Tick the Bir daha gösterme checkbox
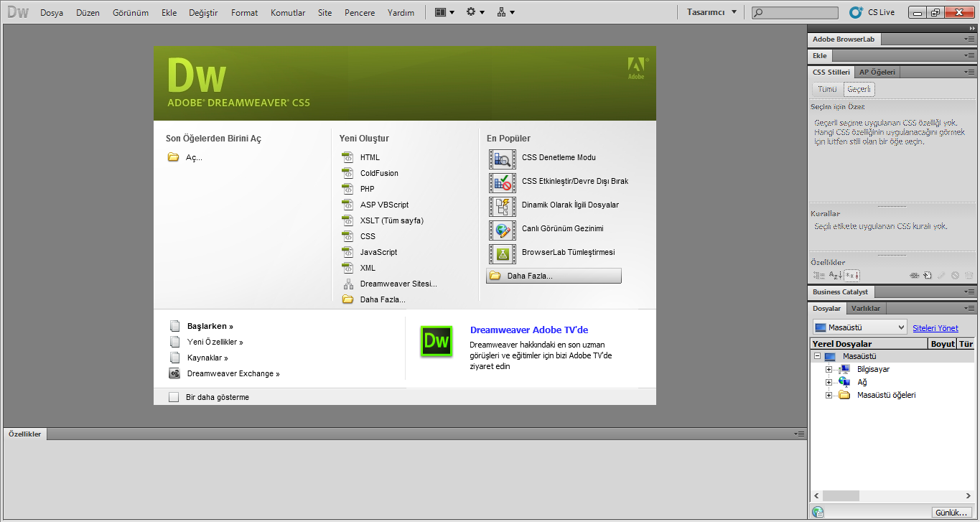 [173, 397]
